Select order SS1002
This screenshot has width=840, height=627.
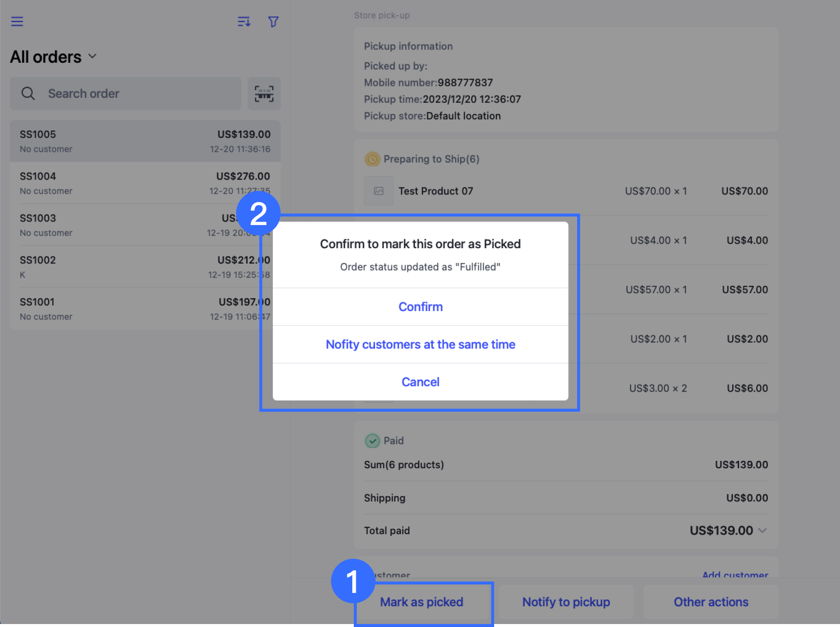145,267
